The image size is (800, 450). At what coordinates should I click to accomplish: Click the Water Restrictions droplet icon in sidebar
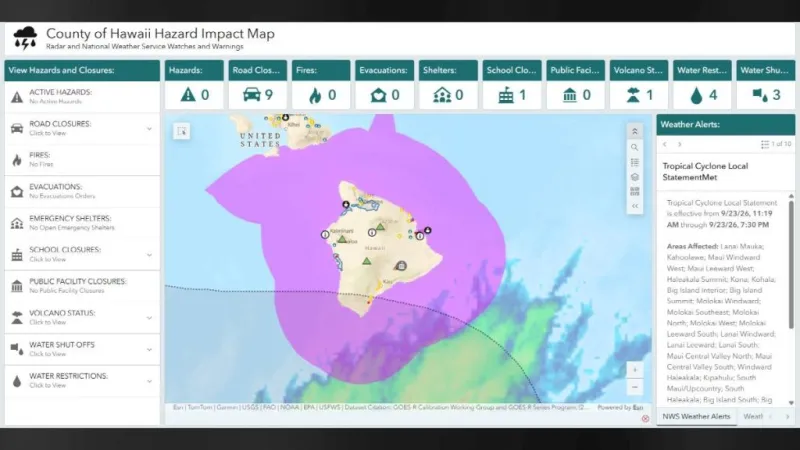(17, 381)
